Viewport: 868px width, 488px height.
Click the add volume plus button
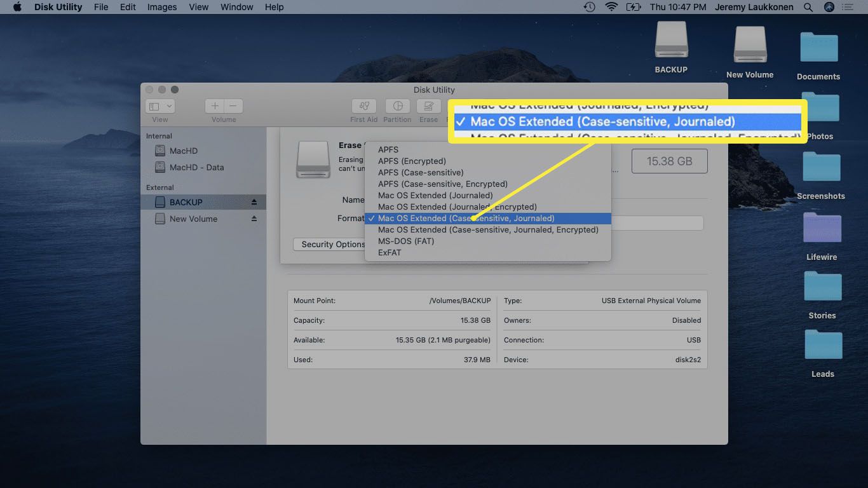[215, 106]
